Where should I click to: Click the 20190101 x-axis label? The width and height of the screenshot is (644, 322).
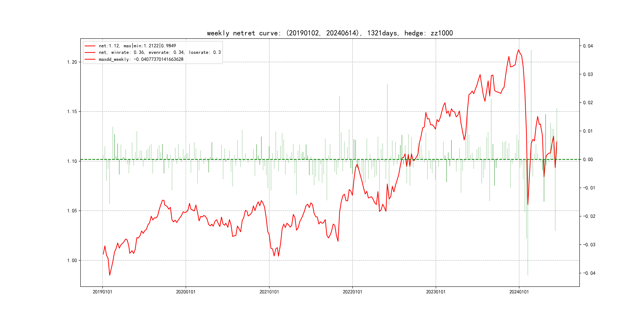pyautogui.click(x=102, y=292)
